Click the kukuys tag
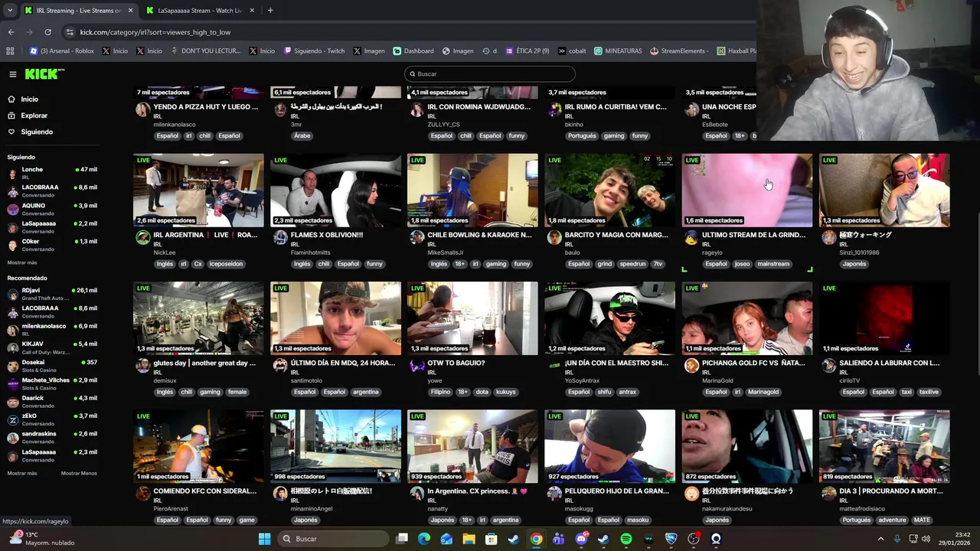980x551 pixels. pyautogui.click(x=505, y=392)
